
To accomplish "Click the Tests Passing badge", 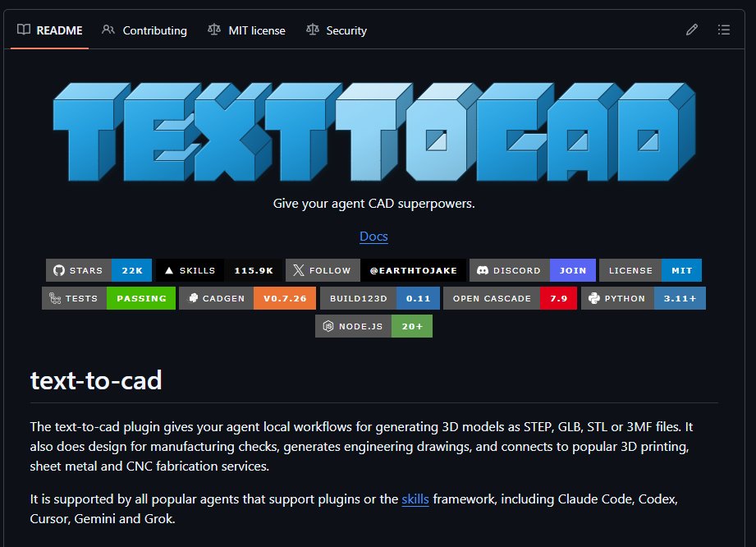I will (x=108, y=298).
